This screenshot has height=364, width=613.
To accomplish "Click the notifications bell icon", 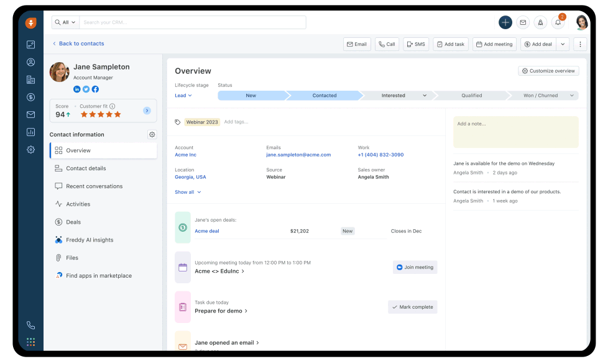I will [558, 22].
